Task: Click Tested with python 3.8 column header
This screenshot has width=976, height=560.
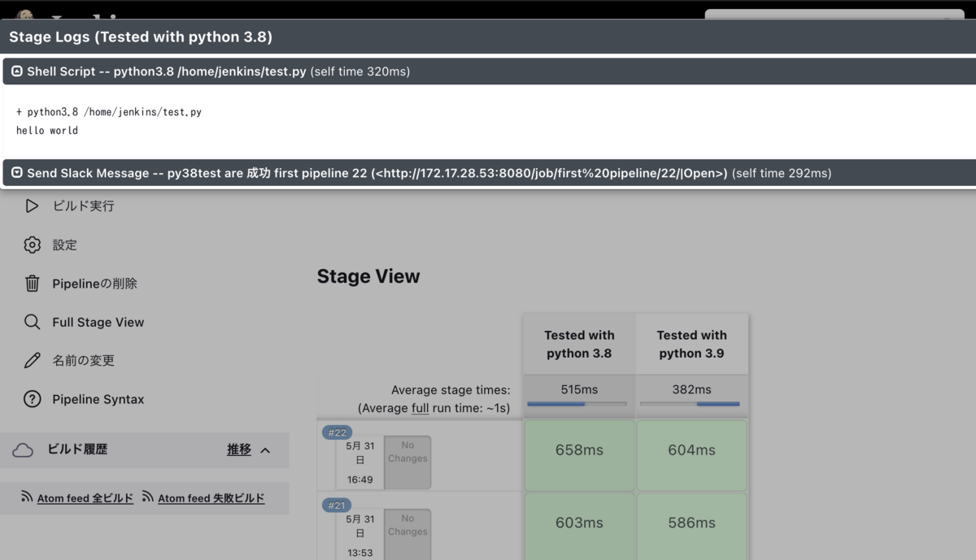Action: 579,344
